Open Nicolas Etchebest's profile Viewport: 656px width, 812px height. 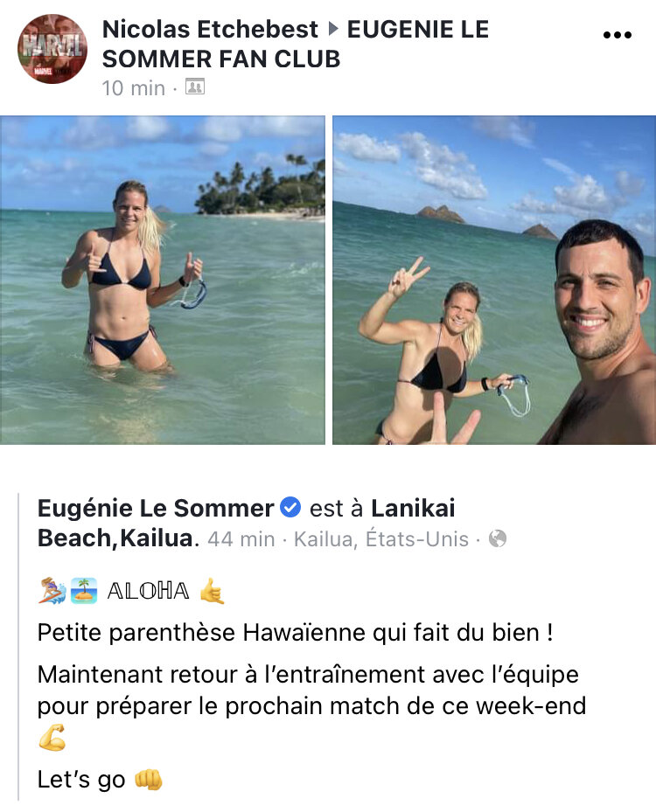click(210, 29)
